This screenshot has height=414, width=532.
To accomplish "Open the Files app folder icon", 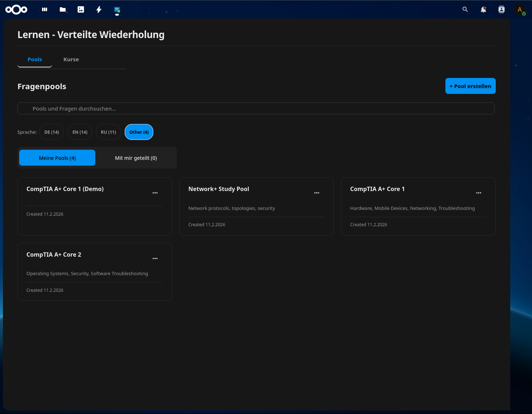I will pos(62,9).
